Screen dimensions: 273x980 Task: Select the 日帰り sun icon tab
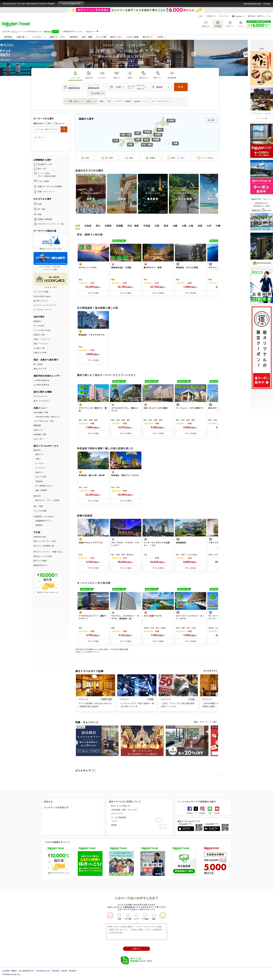tap(130, 73)
